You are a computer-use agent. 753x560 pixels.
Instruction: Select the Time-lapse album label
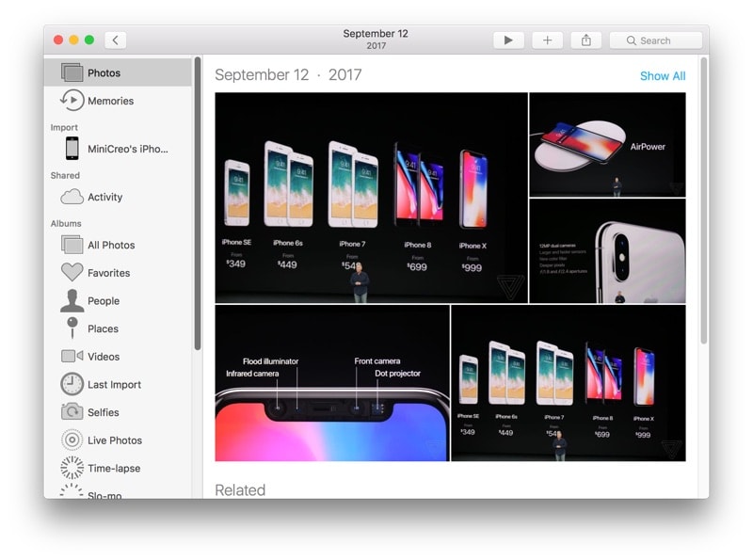click(114, 468)
